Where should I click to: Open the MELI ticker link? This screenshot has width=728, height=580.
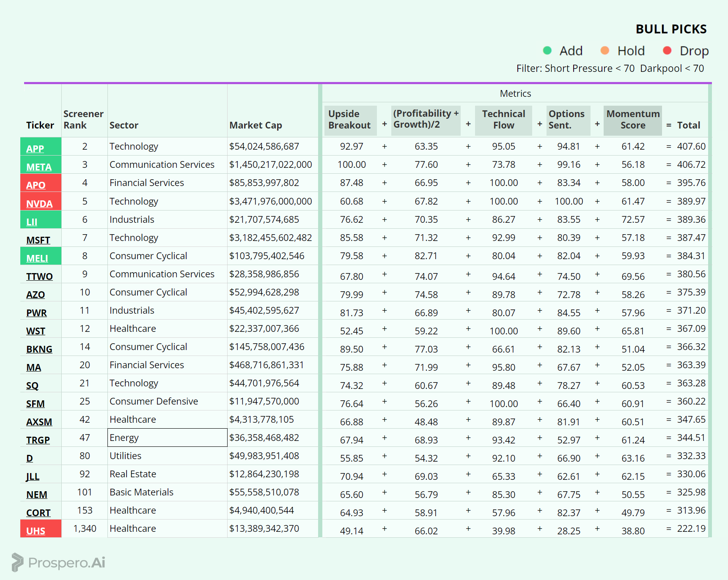point(37,258)
